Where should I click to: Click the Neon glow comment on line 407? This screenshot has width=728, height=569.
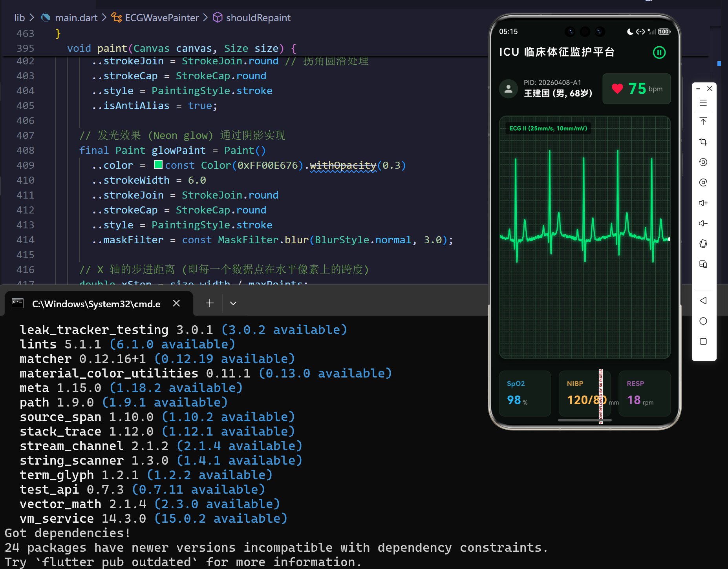[x=182, y=135]
